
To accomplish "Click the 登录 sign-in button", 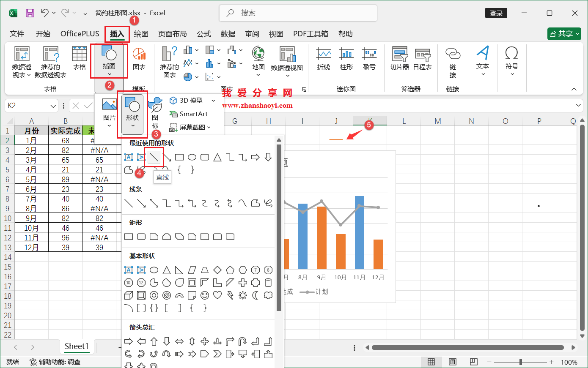I will pyautogui.click(x=496, y=13).
